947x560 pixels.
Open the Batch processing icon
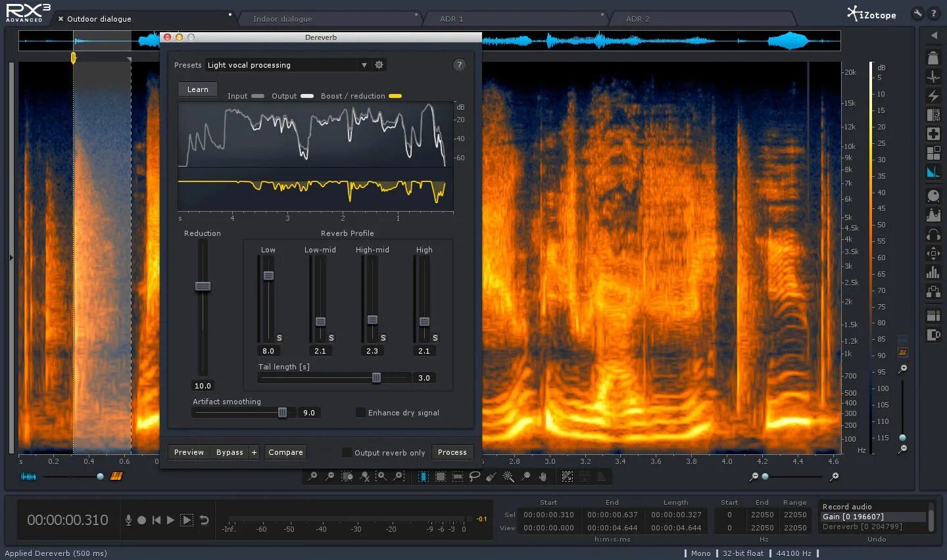point(933,315)
